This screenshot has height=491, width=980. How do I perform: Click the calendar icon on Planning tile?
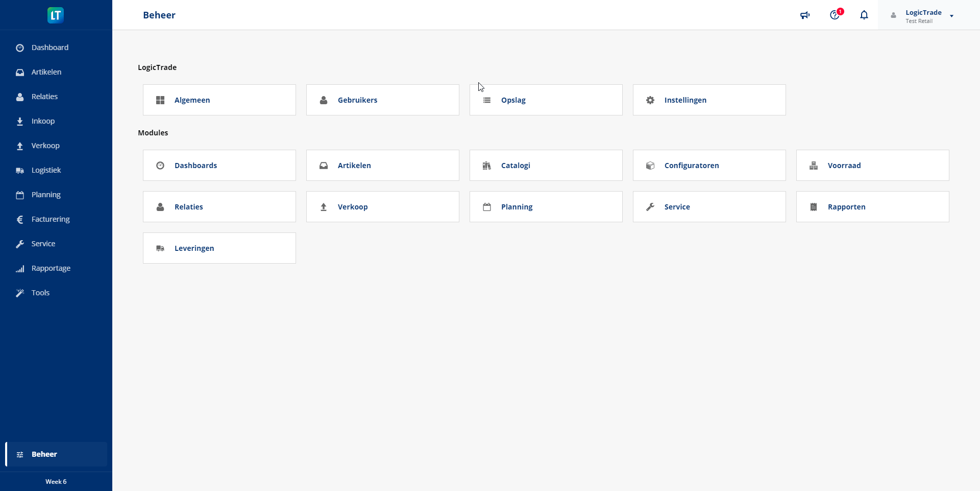487,207
